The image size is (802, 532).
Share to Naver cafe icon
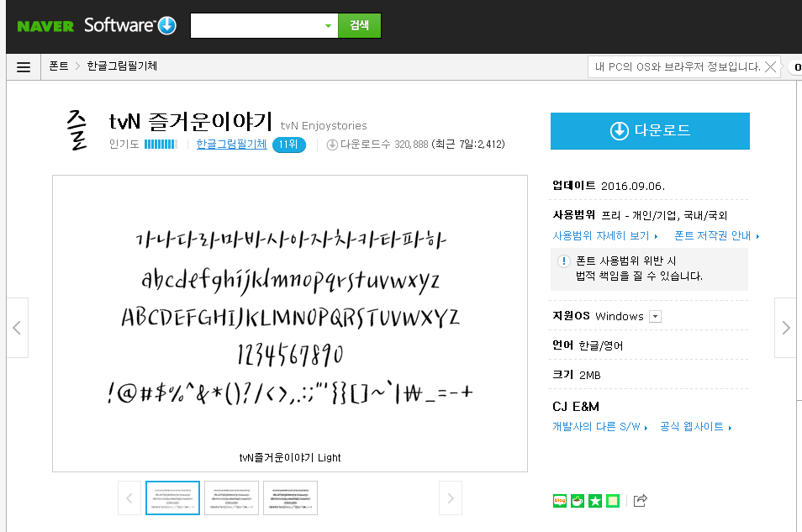(x=578, y=501)
